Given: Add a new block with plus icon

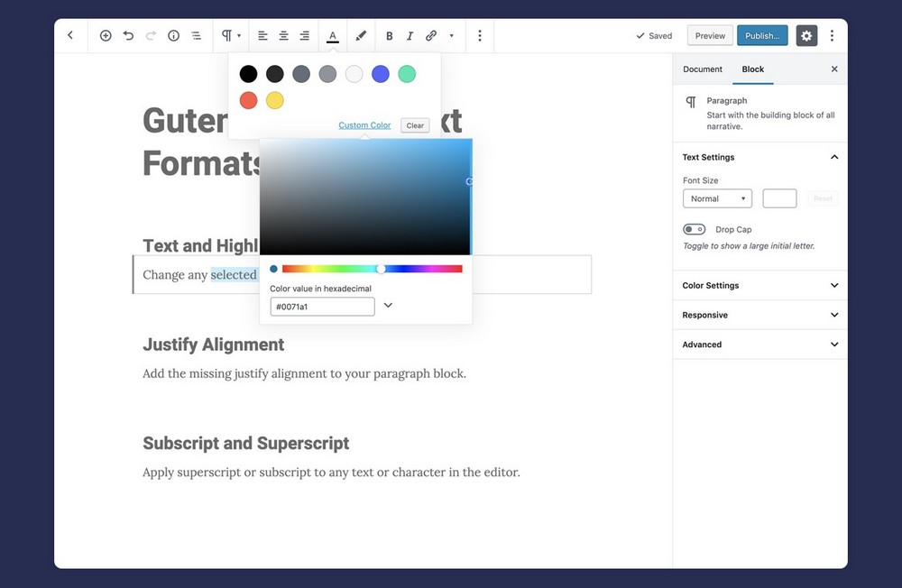Looking at the screenshot, I should click(x=106, y=36).
